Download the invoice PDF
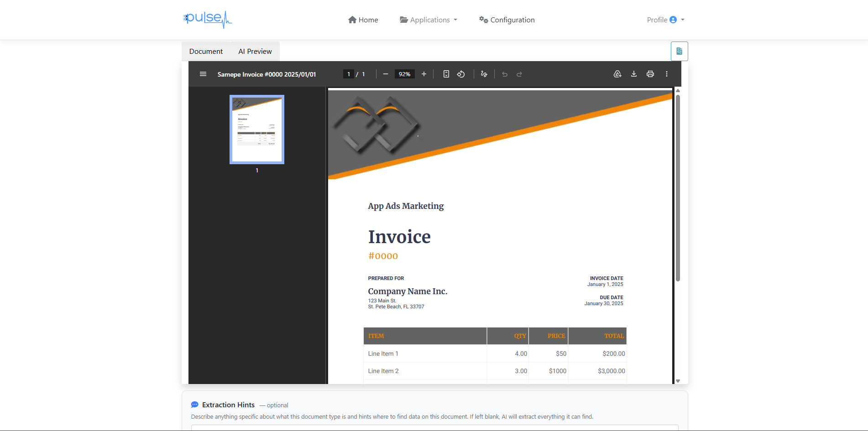 (634, 73)
